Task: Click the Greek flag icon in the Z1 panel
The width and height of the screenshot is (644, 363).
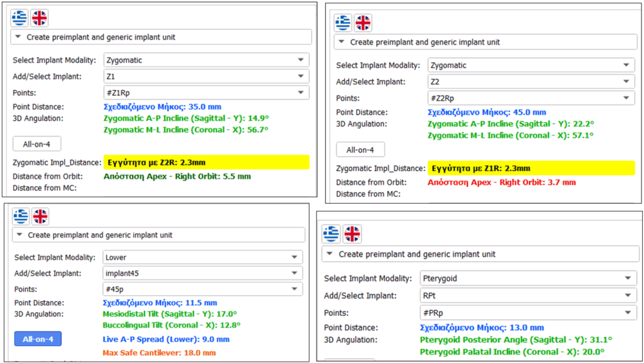Action: [19, 18]
